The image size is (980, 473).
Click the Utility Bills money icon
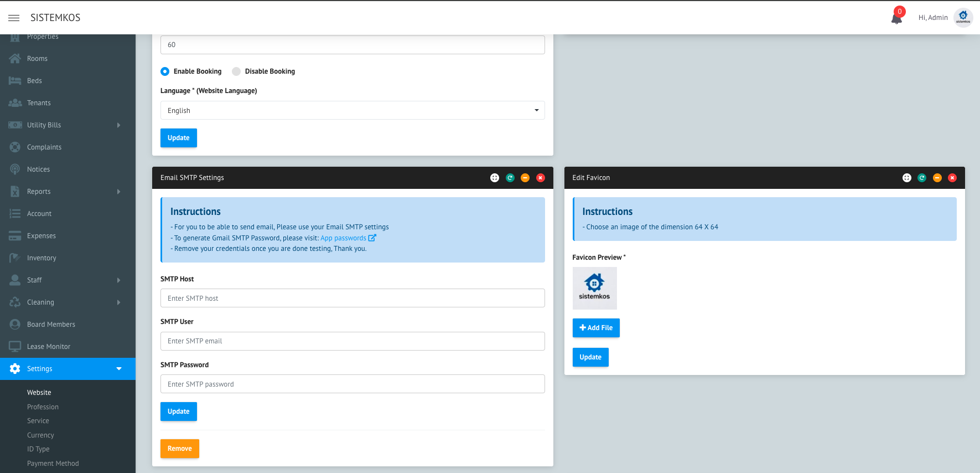click(15, 125)
